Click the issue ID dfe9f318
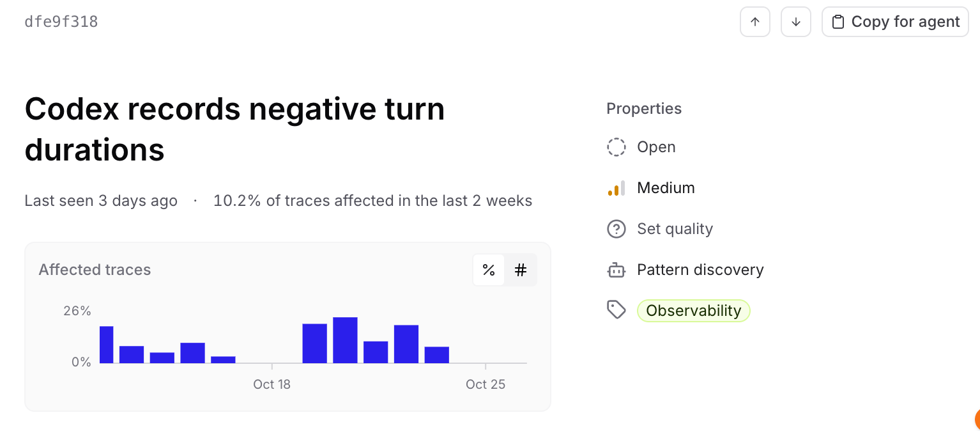 pos(61,22)
